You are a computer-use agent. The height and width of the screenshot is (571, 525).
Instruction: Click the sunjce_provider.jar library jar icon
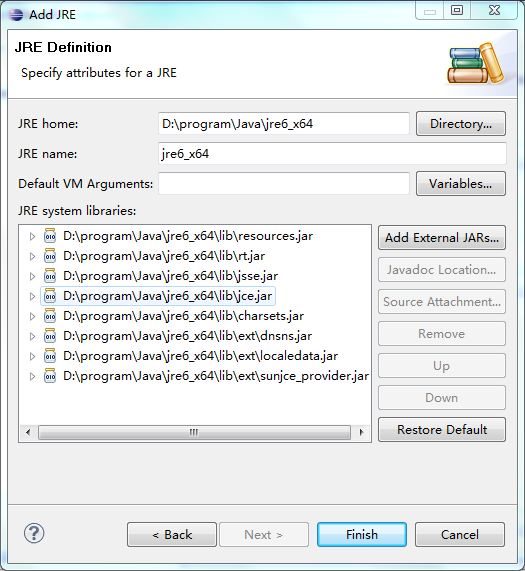pos(50,376)
